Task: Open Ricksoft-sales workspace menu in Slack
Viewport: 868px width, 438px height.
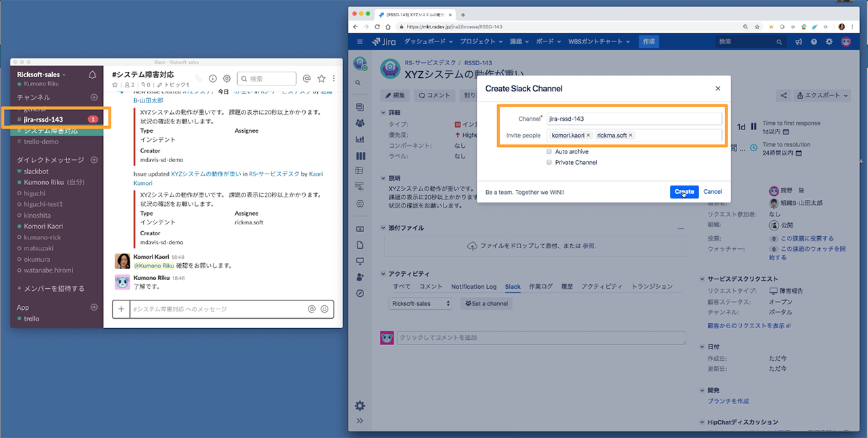Action: pyautogui.click(x=41, y=75)
